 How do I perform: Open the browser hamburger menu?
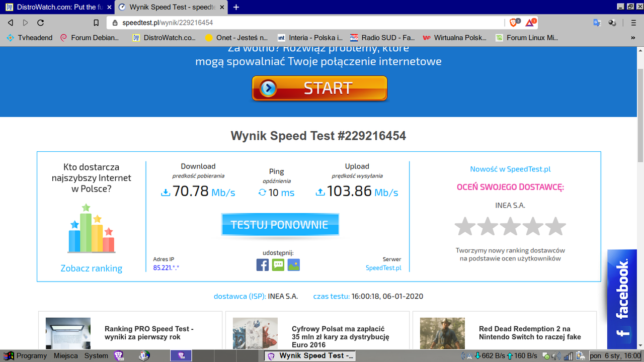coord(633,23)
